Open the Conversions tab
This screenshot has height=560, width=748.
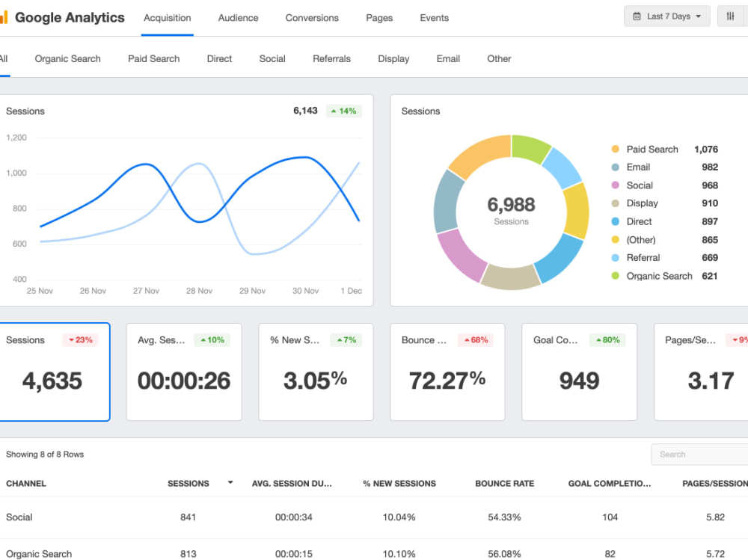point(312,18)
